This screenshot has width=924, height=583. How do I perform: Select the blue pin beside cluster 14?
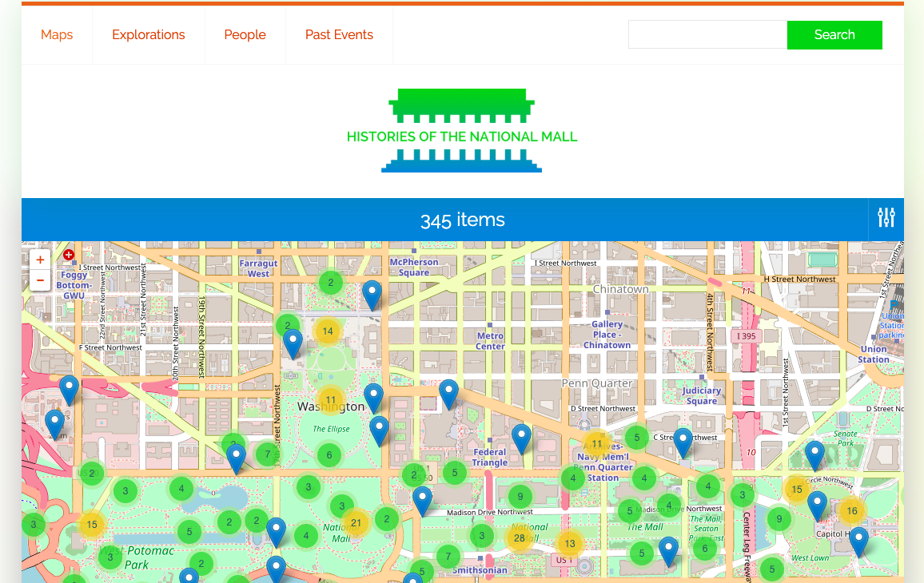[293, 343]
